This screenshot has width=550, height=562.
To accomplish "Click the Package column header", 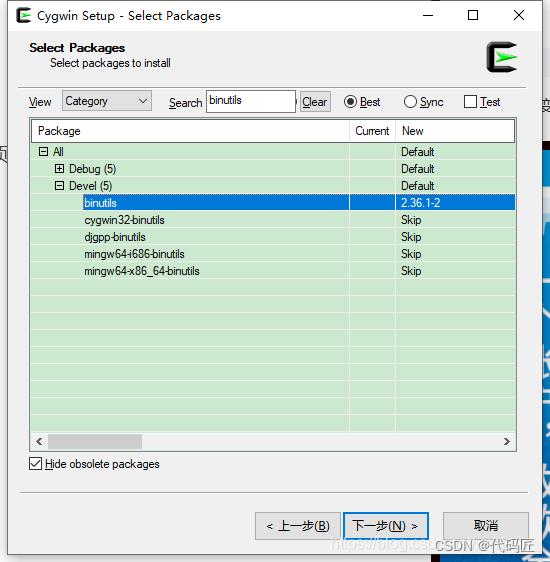I will click(x=191, y=131).
